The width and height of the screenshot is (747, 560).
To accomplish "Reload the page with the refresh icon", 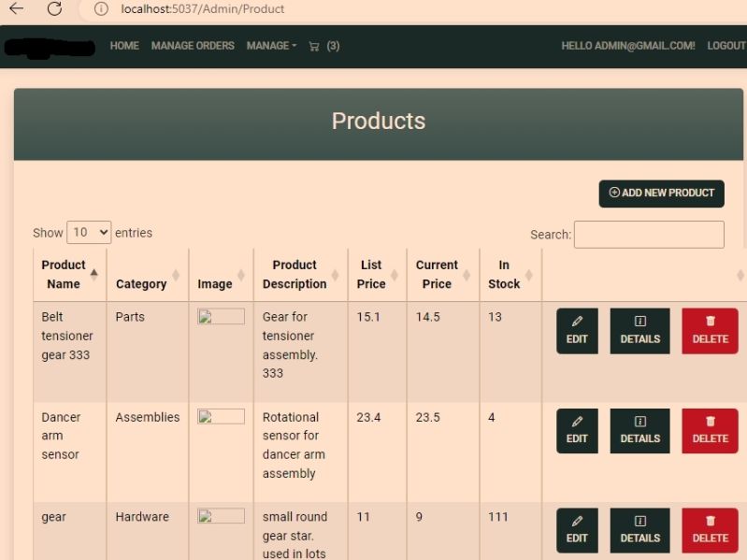I will [x=55, y=8].
